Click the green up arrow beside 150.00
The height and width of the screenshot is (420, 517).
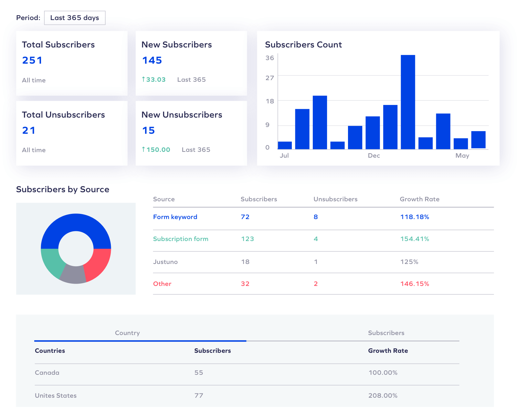143,149
